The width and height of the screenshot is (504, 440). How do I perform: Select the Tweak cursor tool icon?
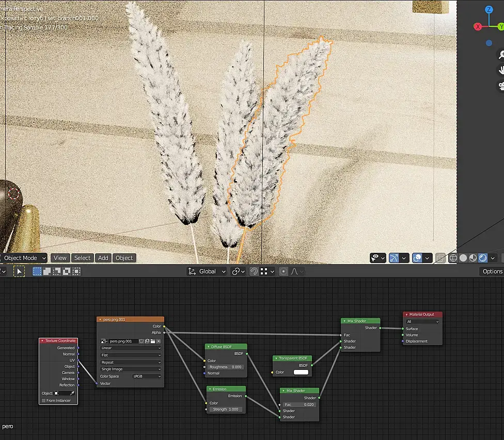click(19, 272)
